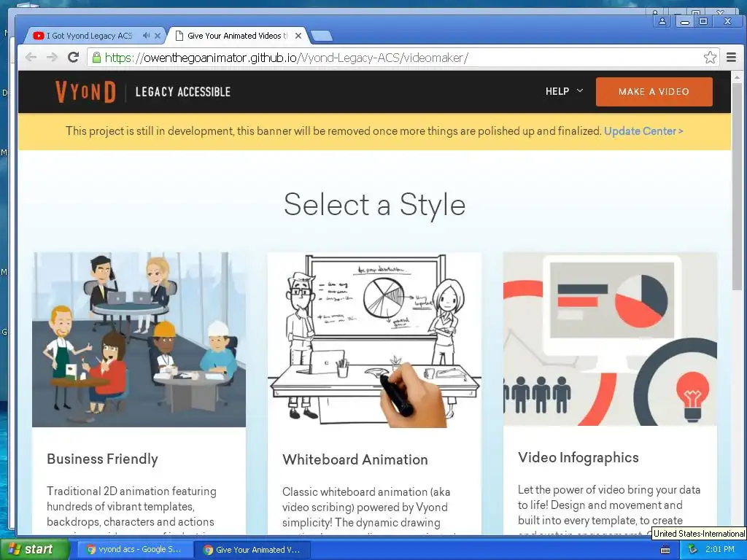Click the address bar URL

(286, 58)
